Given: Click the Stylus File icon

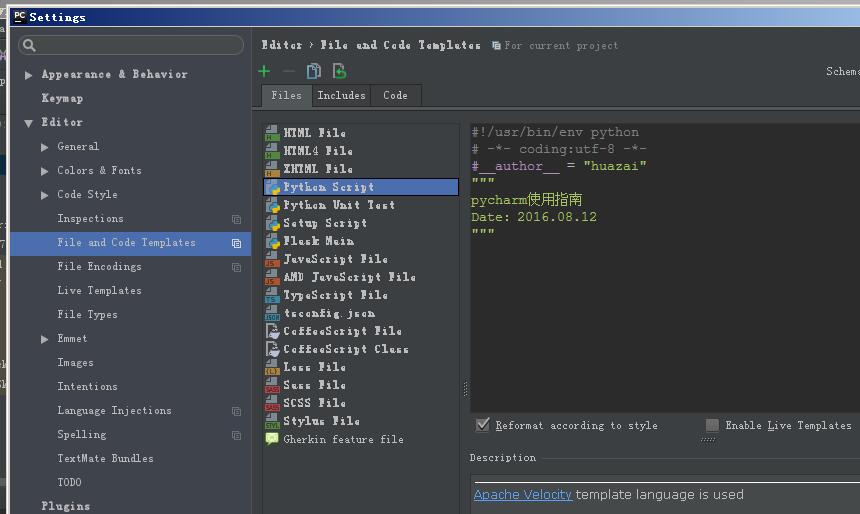Looking at the screenshot, I should tap(272, 421).
